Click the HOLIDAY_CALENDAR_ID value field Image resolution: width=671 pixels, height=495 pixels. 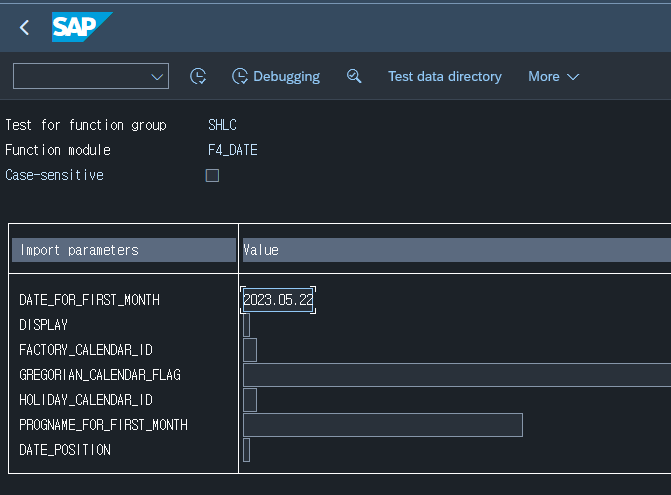pyautogui.click(x=250, y=400)
